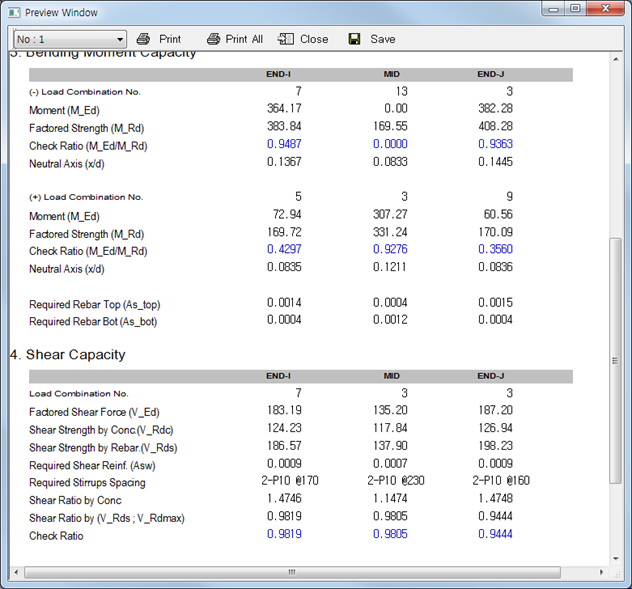Click '(+) Load Combination No.' label
Image resolution: width=632 pixels, height=589 pixels.
click(x=86, y=197)
